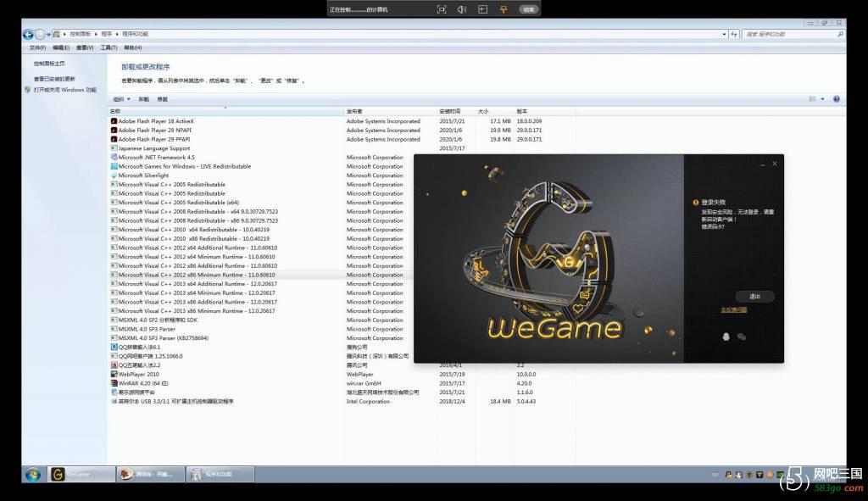Select the Intel USB 3.0/3.1 driver entry
This screenshot has height=501, width=868.
click(x=175, y=401)
